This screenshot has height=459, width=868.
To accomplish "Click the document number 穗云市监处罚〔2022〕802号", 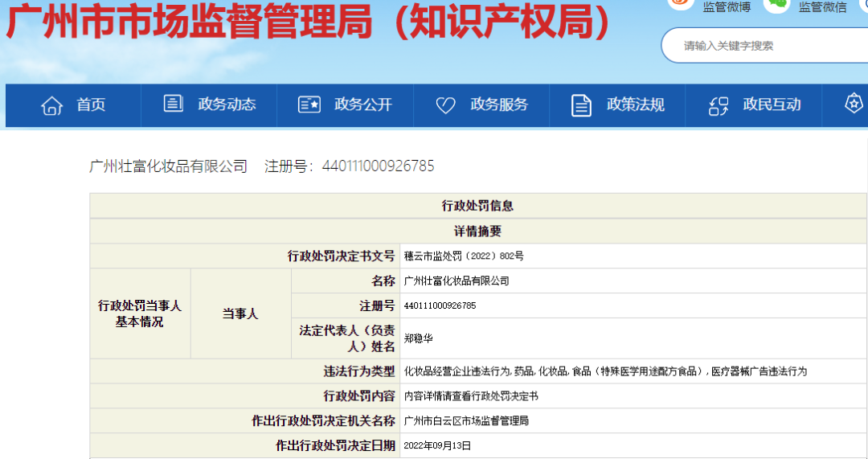I will pyautogui.click(x=464, y=256).
